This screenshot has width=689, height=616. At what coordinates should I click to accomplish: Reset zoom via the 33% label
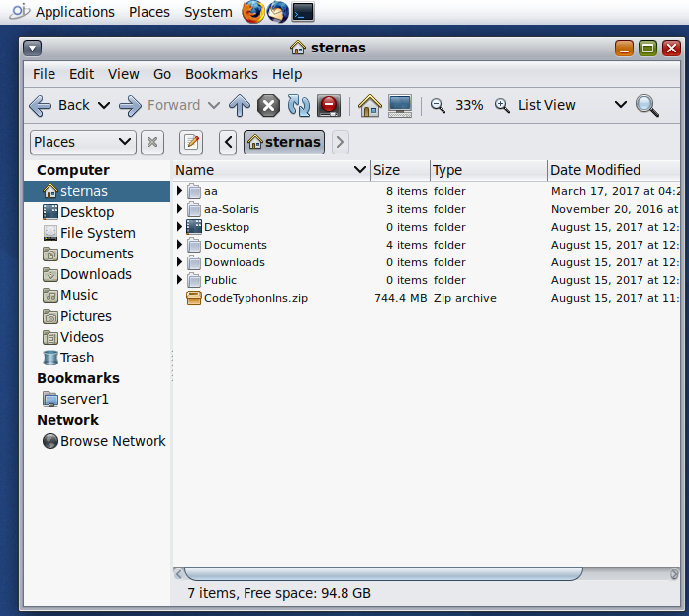(x=469, y=106)
